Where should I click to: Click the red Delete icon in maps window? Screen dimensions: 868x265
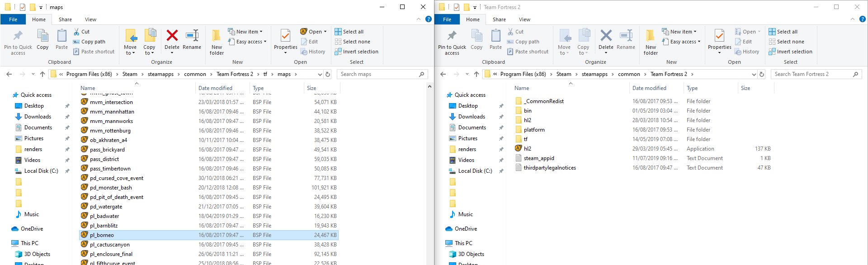(x=172, y=36)
